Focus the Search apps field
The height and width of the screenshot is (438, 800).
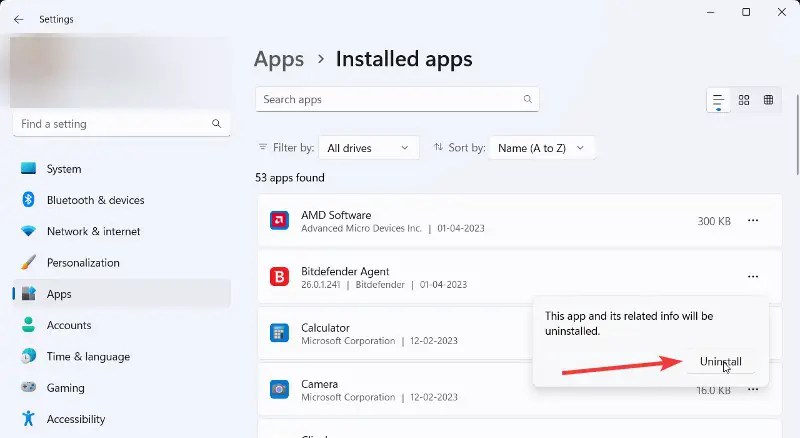[397, 100]
